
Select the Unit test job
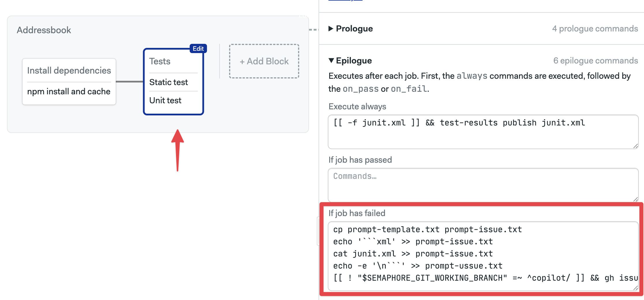coord(165,100)
